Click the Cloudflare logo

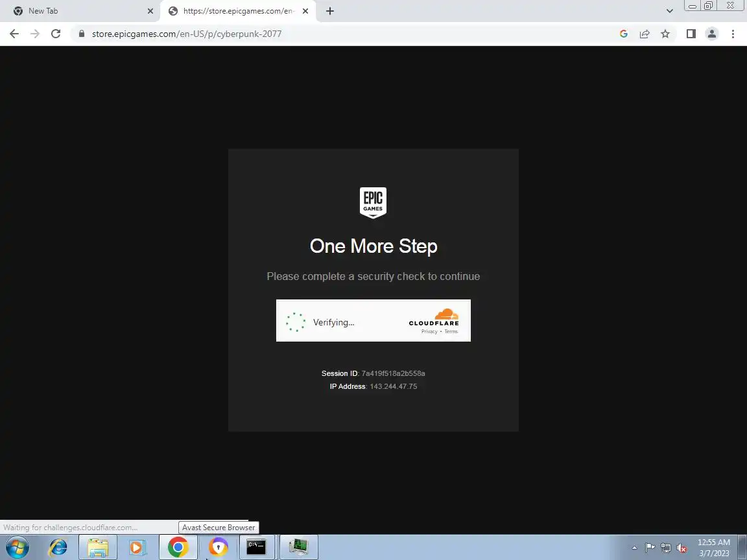point(434,317)
